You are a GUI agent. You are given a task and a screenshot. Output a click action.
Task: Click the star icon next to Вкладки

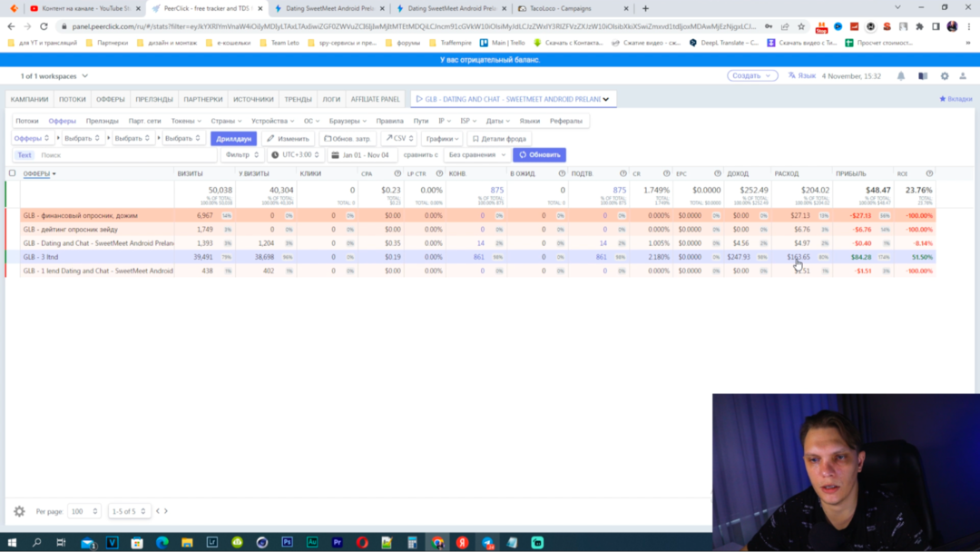[x=943, y=99]
